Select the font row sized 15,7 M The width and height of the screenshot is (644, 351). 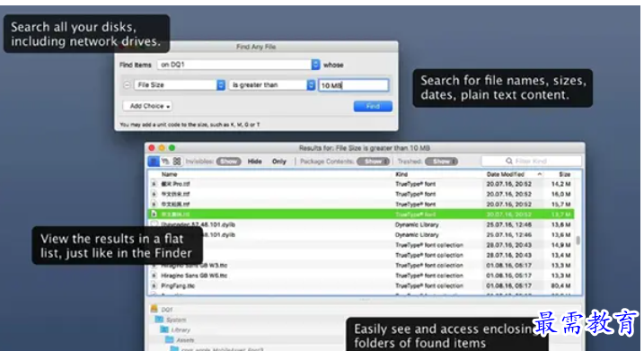[360, 204]
